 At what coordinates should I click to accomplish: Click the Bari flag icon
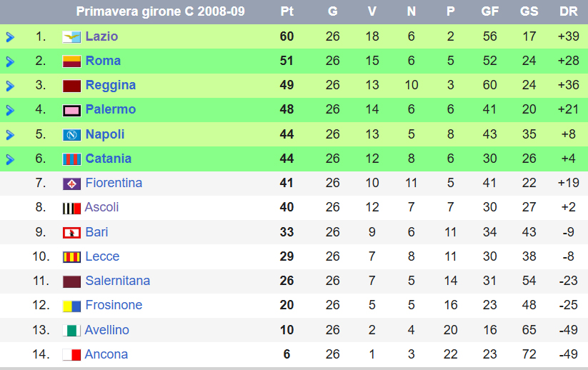coord(71,233)
